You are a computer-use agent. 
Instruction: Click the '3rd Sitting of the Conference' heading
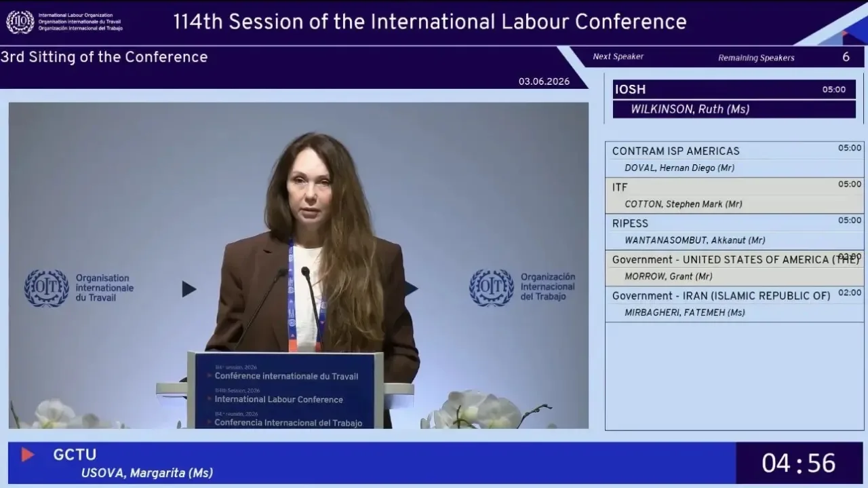(x=104, y=57)
